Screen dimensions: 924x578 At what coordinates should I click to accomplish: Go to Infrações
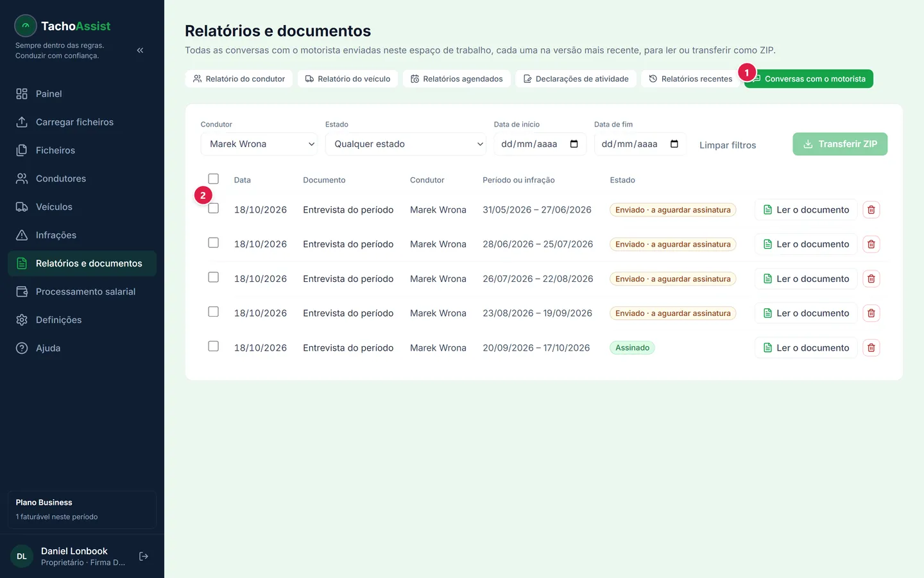click(82, 235)
